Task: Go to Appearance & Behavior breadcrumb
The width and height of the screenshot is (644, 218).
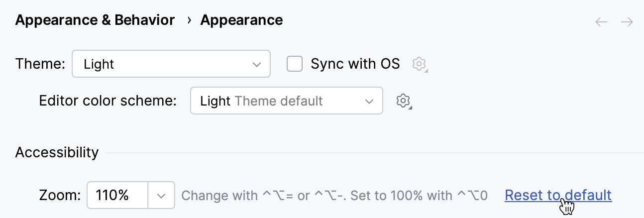Action: pyautogui.click(x=95, y=20)
